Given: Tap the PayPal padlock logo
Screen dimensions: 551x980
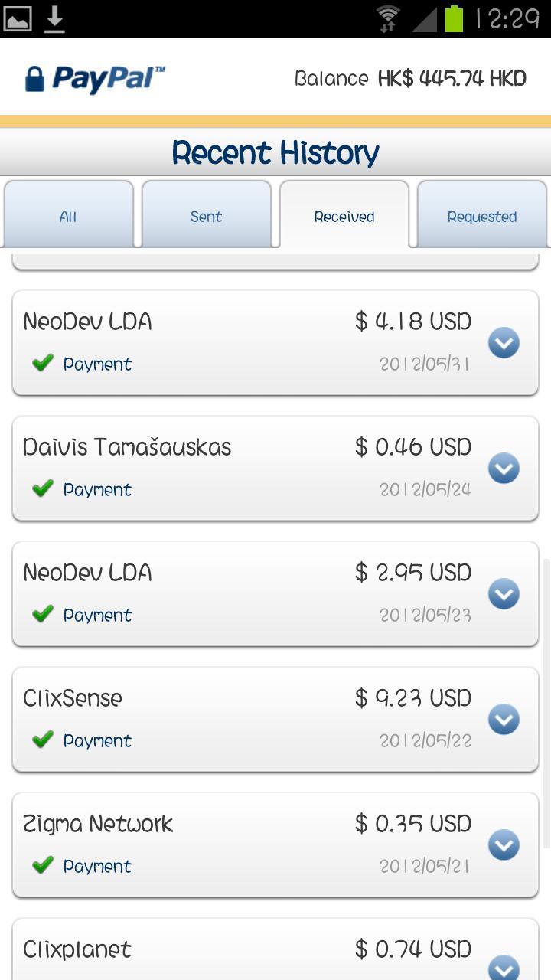Looking at the screenshot, I should pyautogui.click(x=34, y=78).
